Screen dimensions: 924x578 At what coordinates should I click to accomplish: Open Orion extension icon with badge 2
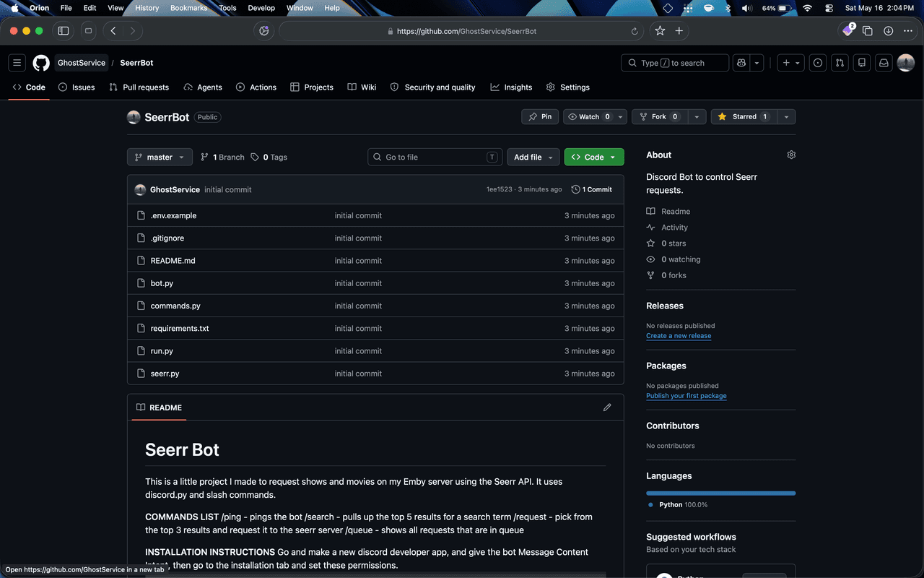click(848, 30)
